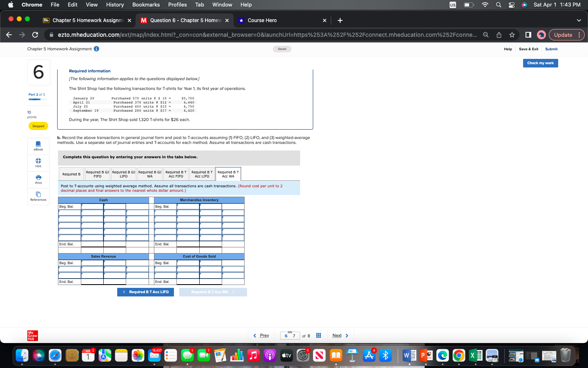Open Trash from the Dock
Screen dimensions: 588x368
pos(566,355)
